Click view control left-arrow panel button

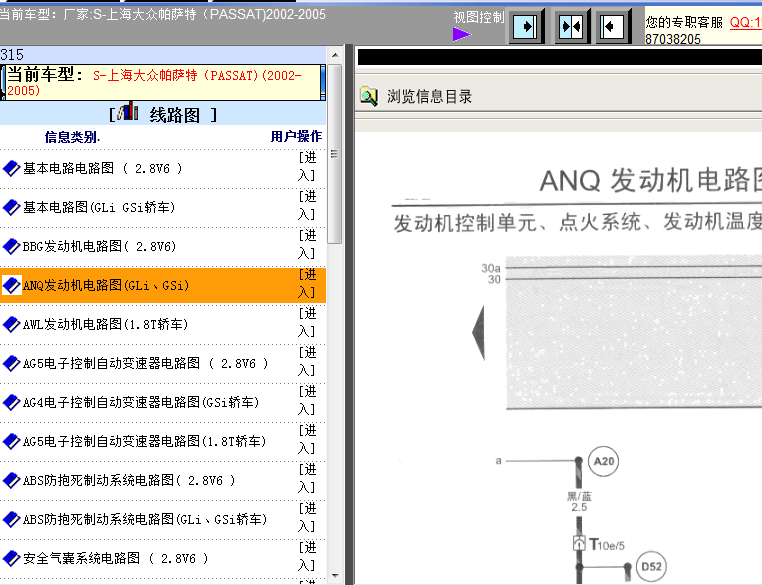tap(612, 26)
